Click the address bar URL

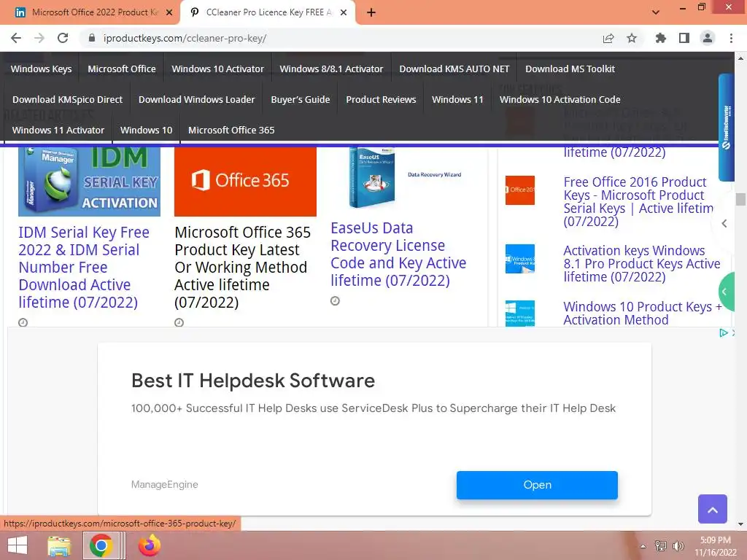point(185,38)
